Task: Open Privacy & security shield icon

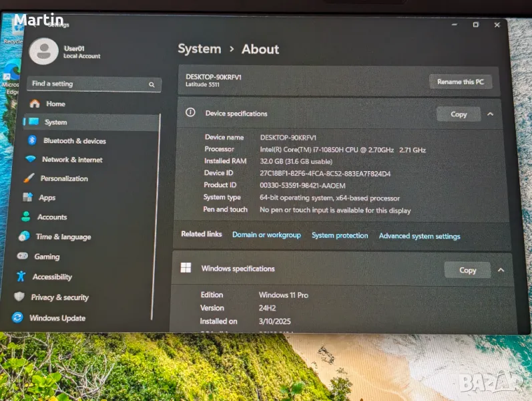Action: pyautogui.click(x=19, y=297)
